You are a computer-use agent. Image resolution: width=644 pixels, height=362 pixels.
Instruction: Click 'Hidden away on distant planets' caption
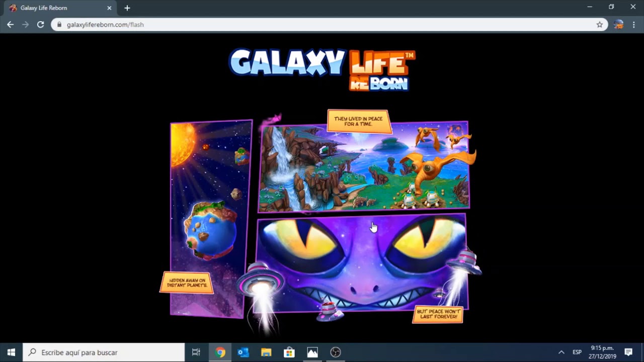tap(187, 283)
